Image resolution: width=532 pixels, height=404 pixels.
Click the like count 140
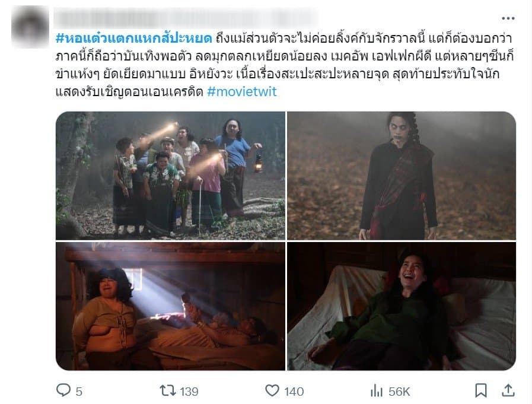tap(294, 392)
